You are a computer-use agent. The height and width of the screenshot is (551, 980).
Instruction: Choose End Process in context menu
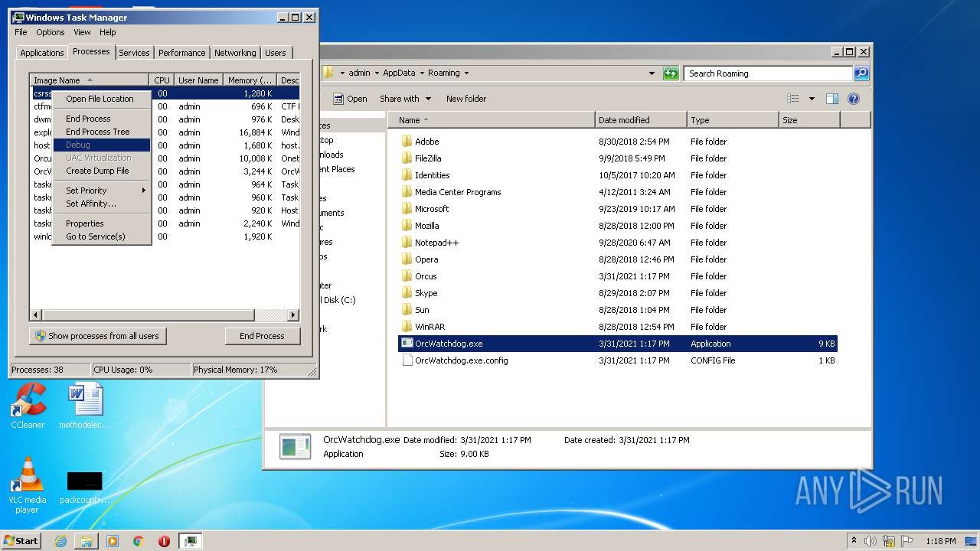[x=102, y=119]
